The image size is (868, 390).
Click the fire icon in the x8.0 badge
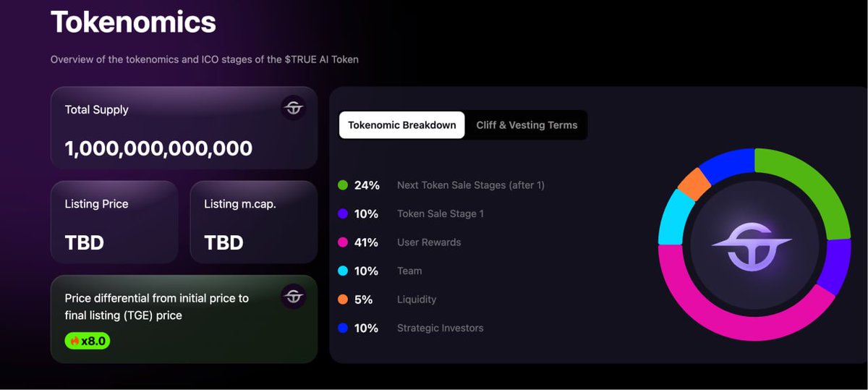click(x=75, y=341)
